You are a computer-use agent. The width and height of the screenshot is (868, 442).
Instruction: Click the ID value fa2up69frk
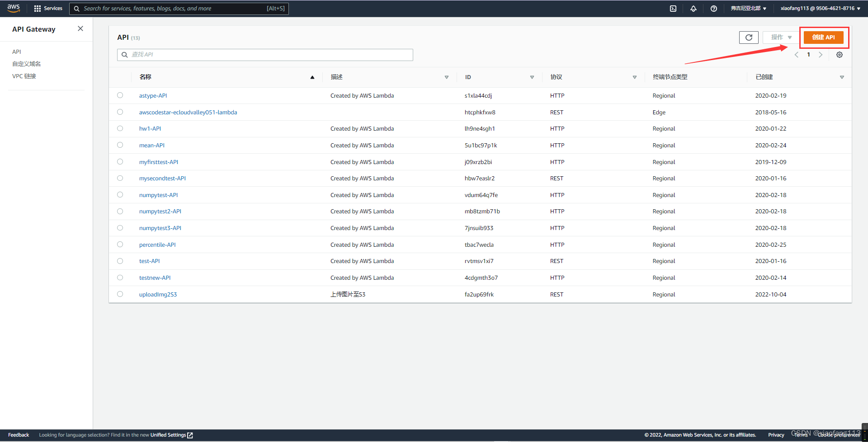[x=479, y=295]
